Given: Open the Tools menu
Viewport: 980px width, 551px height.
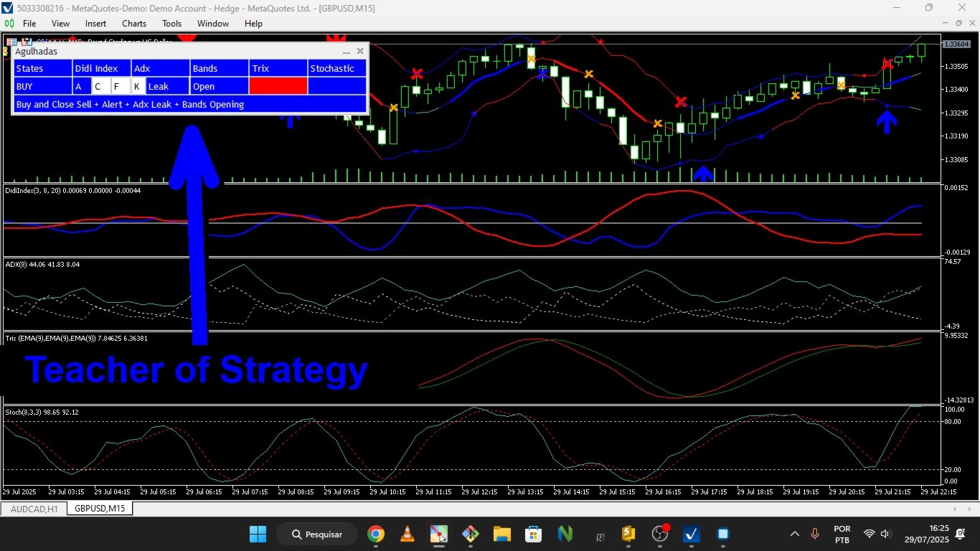Looking at the screenshot, I should (x=172, y=24).
